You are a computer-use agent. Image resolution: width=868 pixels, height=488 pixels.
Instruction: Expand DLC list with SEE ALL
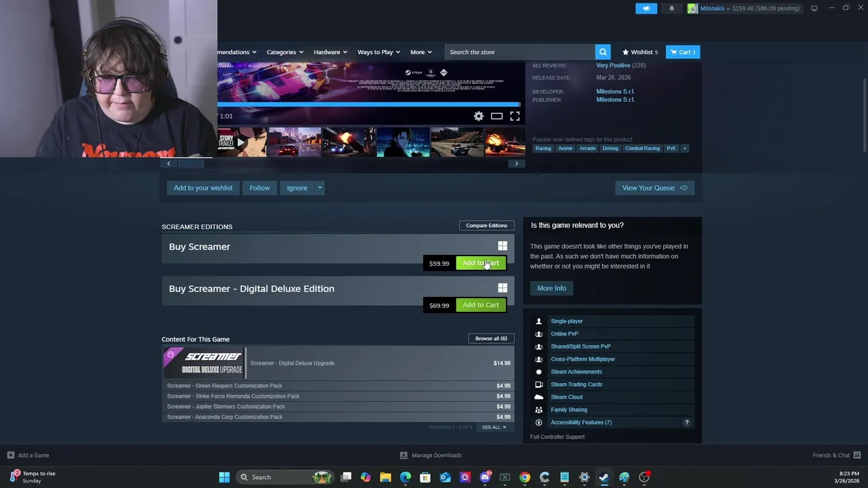(494, 427)
